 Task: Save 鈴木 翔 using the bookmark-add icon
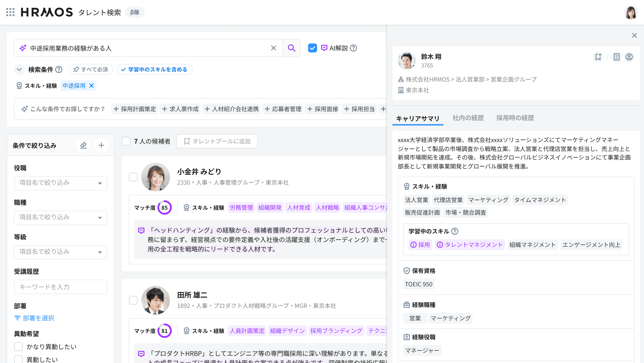(598, 57)
